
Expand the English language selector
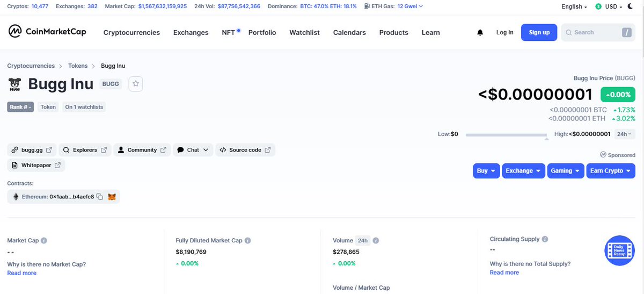click(x=574, y=6)
